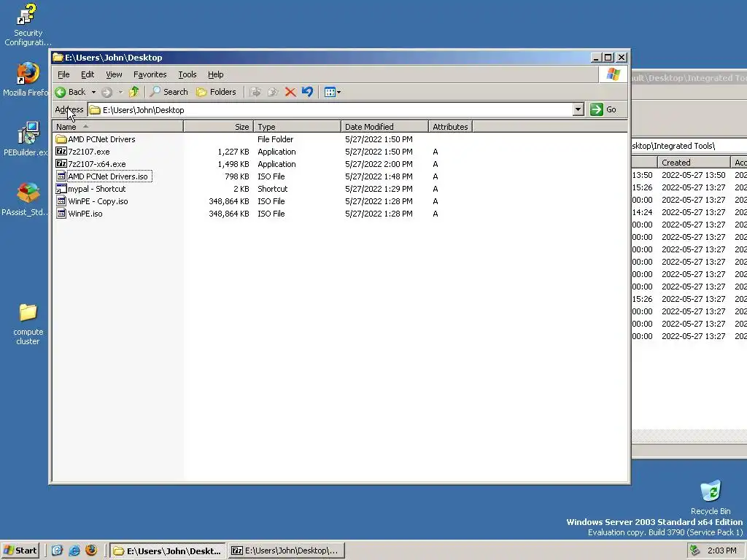Launch Internet Explorer from quick launch
This screenshot has width=747, height=560.
coord(74,551)
